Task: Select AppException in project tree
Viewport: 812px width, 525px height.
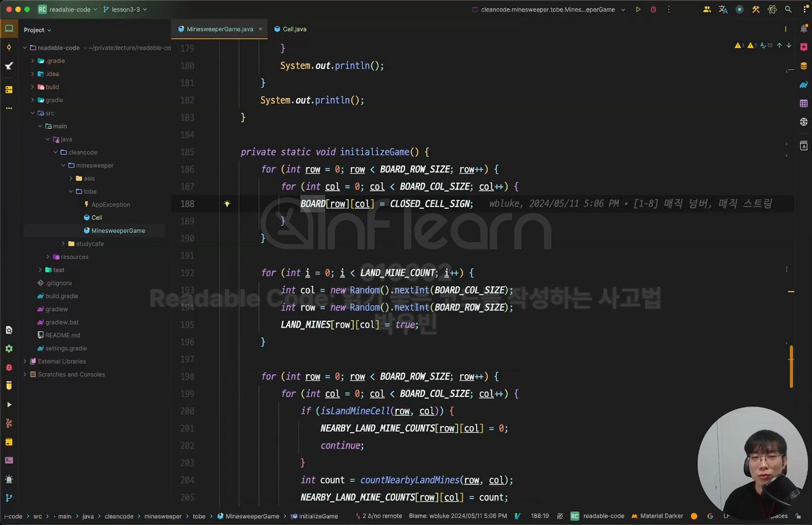Action: 107,205
